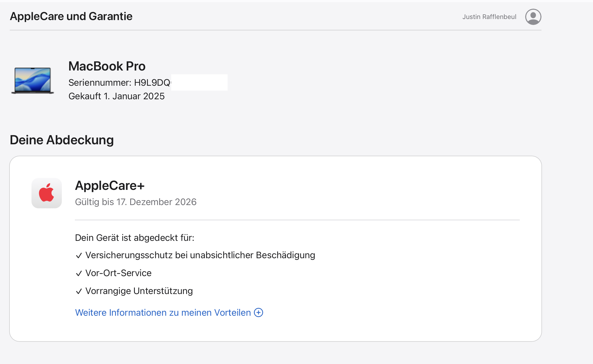Click Dein Gerät ist abgedeckt für text

click(x=135, y=238)
